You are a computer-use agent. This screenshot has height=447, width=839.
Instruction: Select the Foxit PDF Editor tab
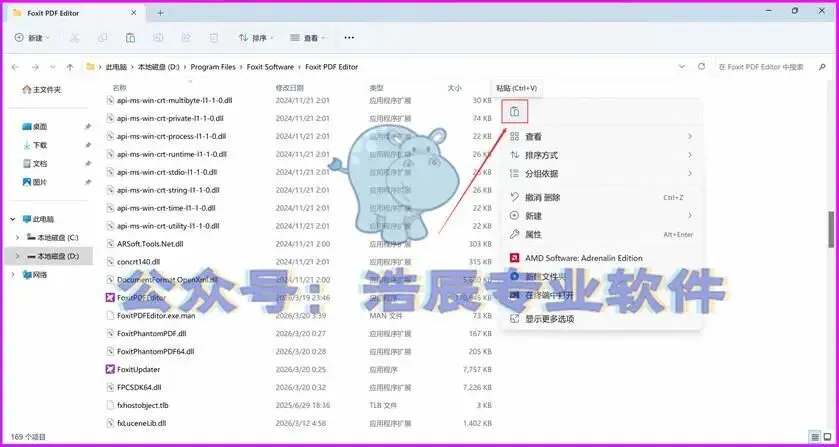tap(76, 12)
